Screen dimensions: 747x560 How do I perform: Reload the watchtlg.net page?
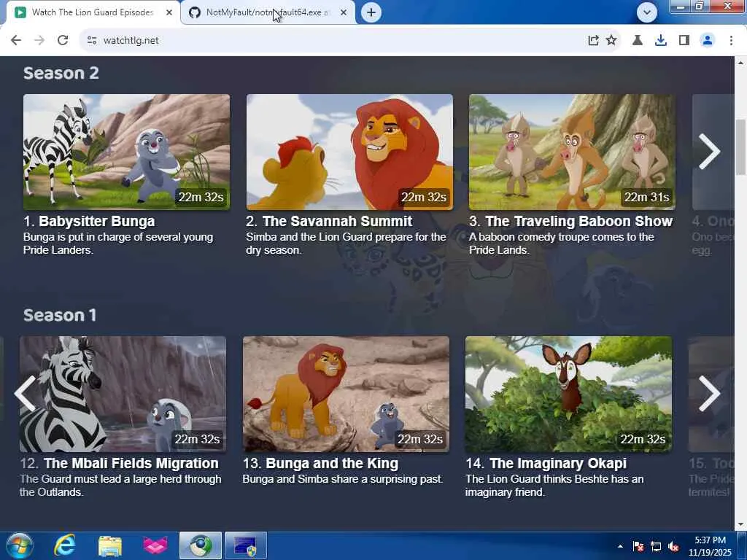tap(63, 41)
